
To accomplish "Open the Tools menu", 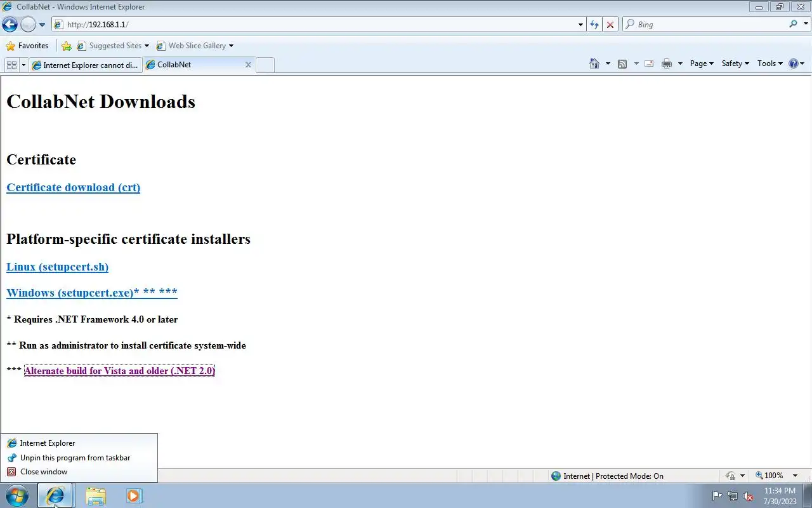I will tap(770, 63).
